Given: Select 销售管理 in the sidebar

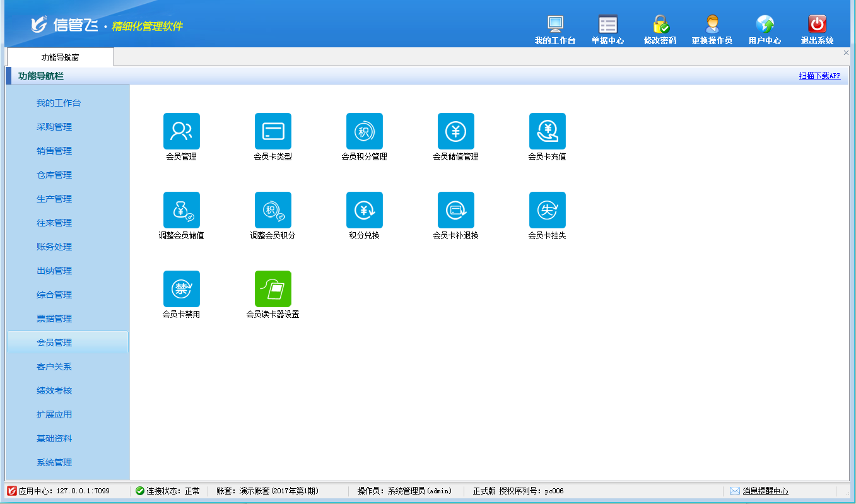Looking at the screenshot, I should click(54, 151).
